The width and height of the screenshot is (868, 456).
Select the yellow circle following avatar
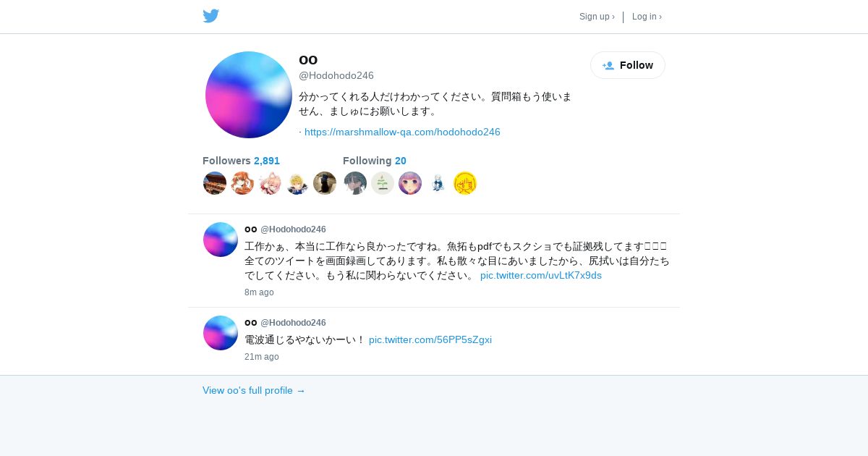465,183
